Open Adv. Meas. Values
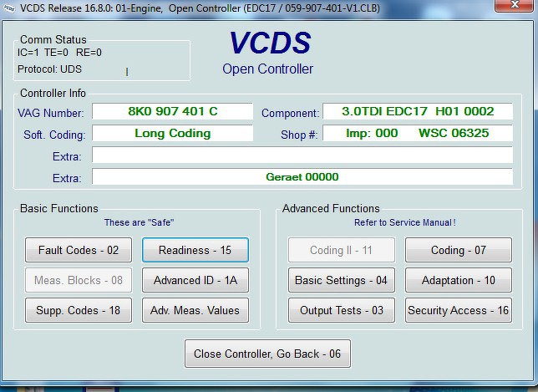Viewport: 538px width, 392px height. tap(195, 310)
